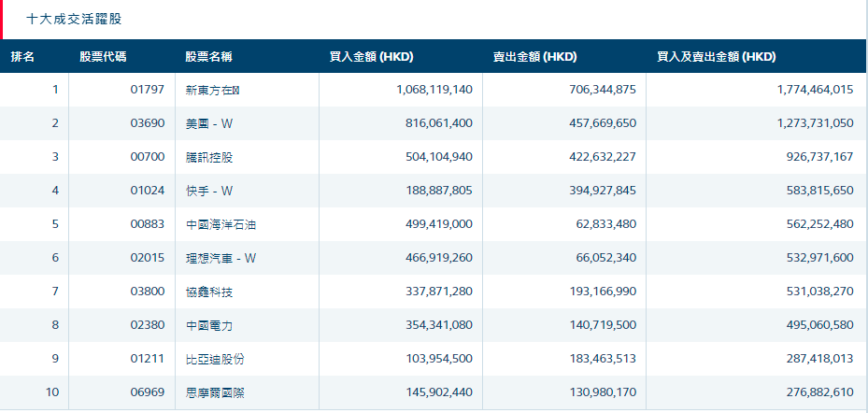Click stock name 美團 - W
Image resolution: width=868 pixels, height=413 pixels.
(209, 124)
